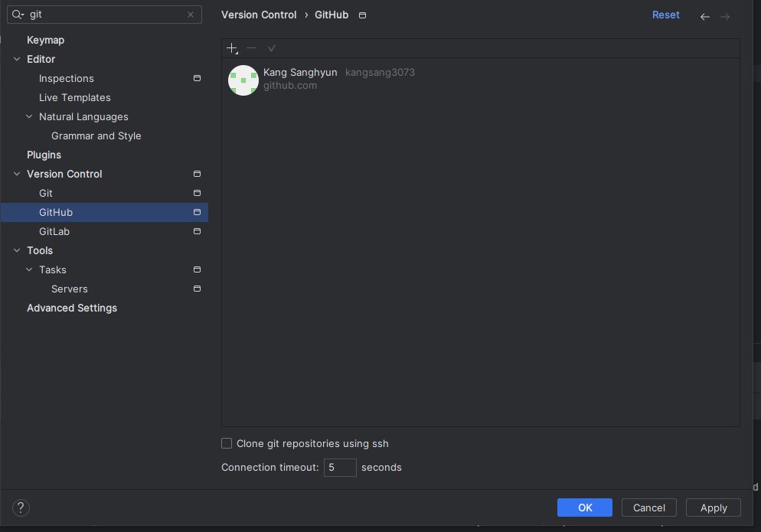761x532 pixels.
Task: Remove account with the minus icon
Action: click(251, 48)
